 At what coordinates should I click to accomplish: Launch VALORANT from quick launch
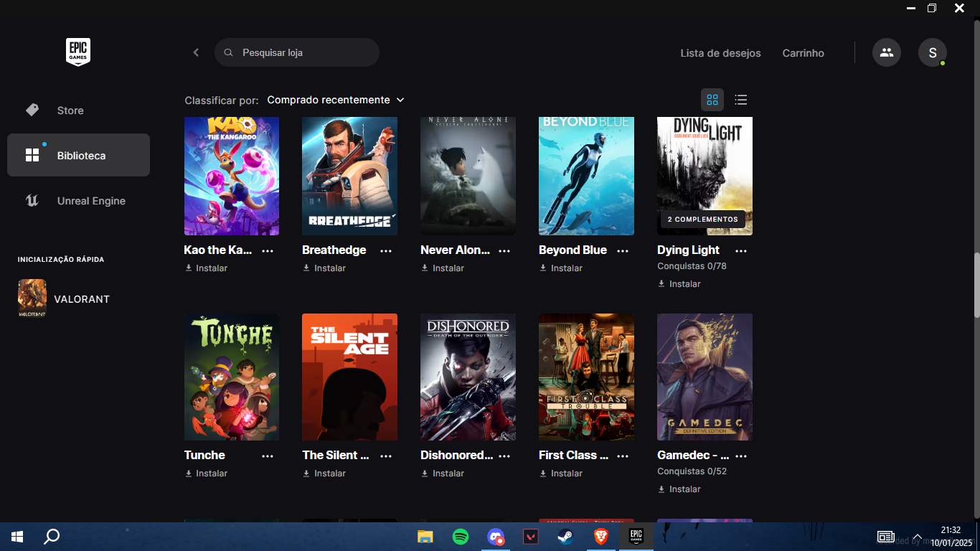coord(64,298)
